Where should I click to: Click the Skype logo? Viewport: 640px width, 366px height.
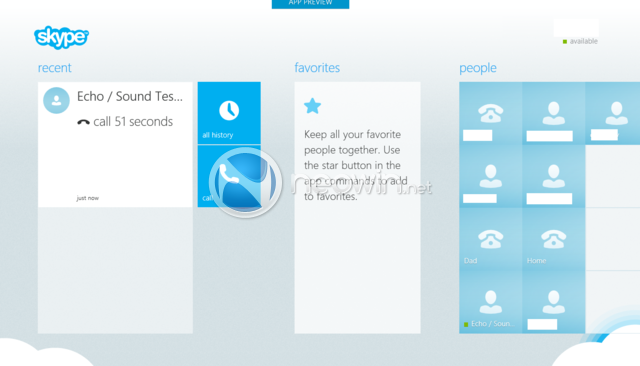61,38
